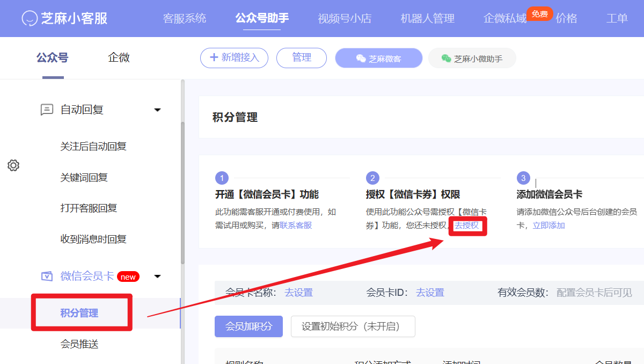
Task: Click the 联系客服 link
Action: 296,225
